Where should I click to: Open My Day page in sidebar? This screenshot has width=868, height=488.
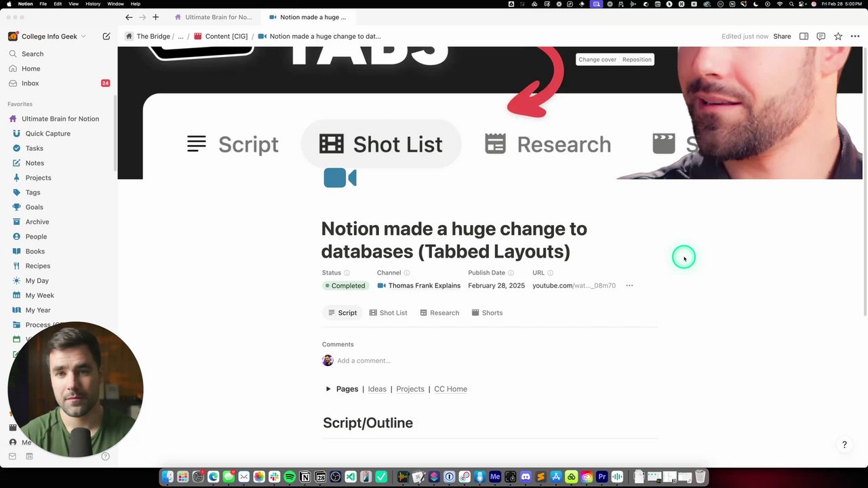[37, 281]
